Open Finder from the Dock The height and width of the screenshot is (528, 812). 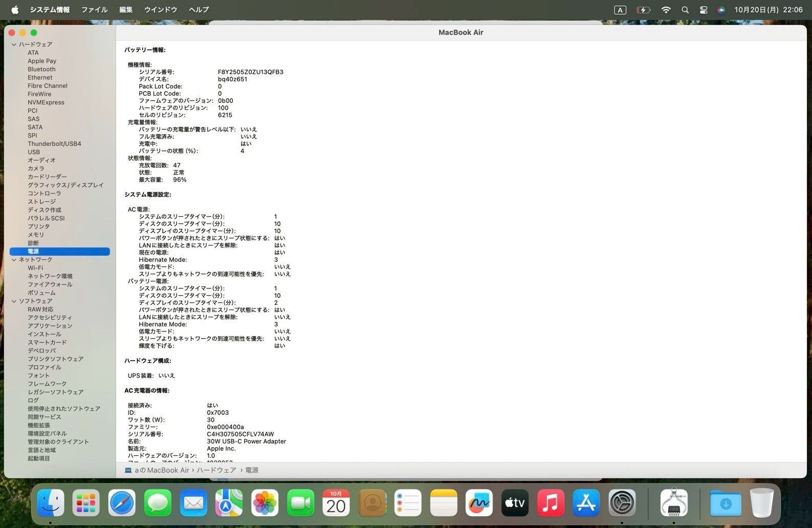[51, 503]
